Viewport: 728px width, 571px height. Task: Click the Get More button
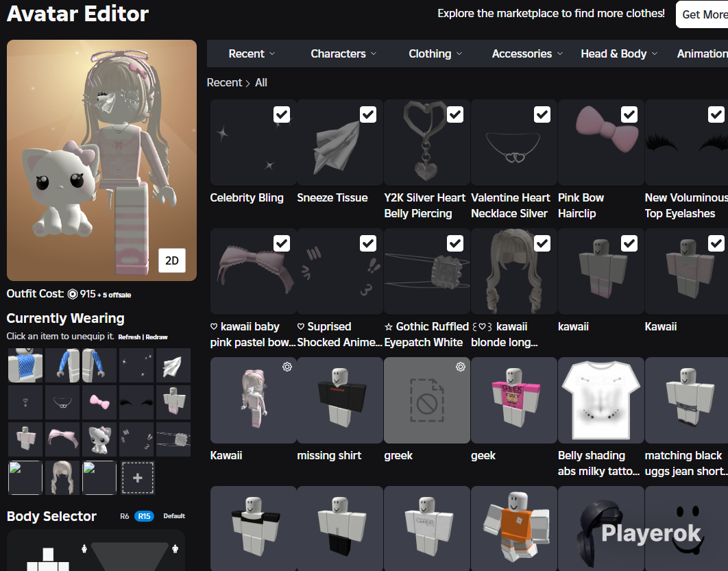703,14
